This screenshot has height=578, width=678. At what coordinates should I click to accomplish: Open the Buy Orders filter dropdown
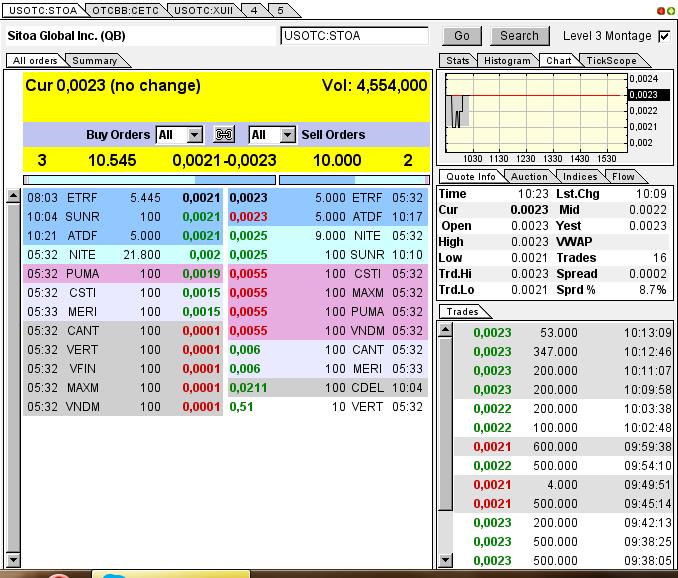click(x=194, y=135)
